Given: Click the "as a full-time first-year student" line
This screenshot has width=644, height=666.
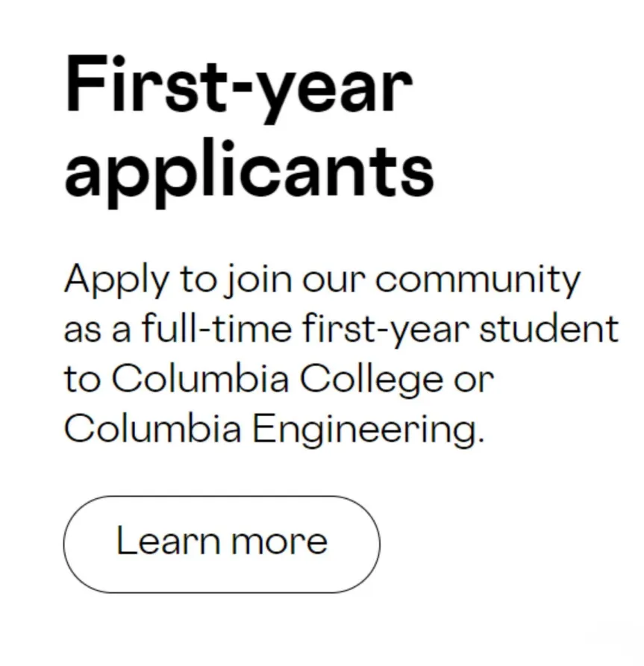Looking at the screenshot, I should click(341, 330).
